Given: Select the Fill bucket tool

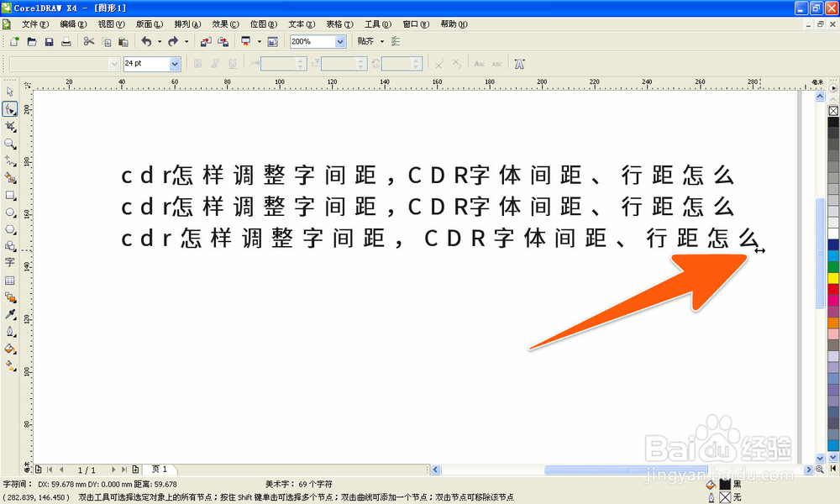Looking at the screenshot, I should pyautogui.click(x=9, y=349).
